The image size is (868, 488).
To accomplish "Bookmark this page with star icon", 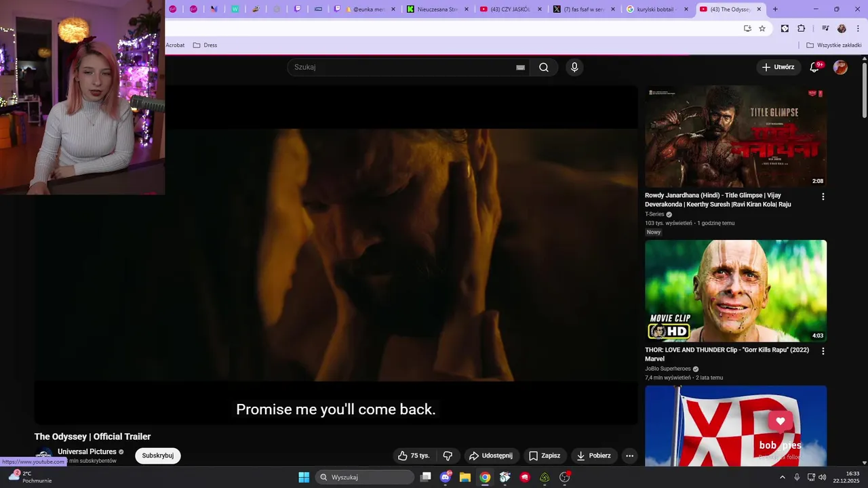I will coord(762,28).
